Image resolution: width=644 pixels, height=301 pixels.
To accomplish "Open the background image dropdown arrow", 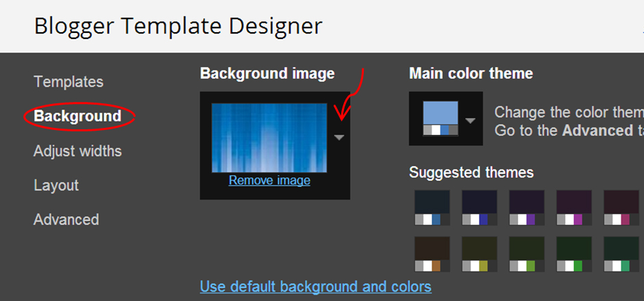I will [339, 138].
